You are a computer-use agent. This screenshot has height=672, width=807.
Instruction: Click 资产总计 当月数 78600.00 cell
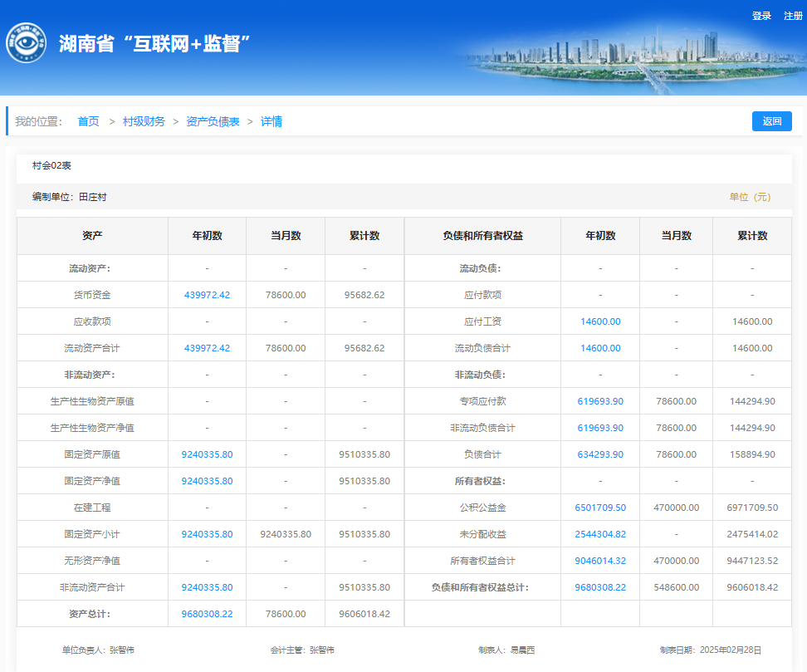click(x=286, y=615)
